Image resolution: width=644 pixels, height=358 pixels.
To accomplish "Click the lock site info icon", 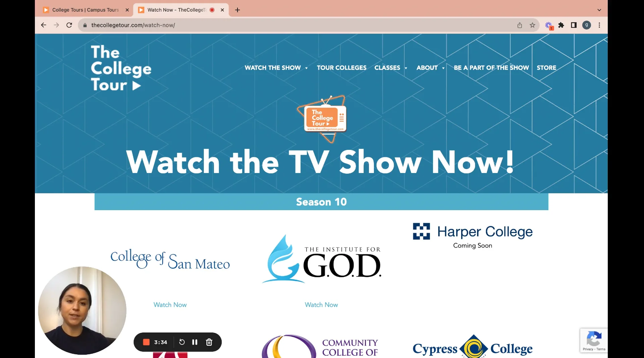I will (85, 25).
